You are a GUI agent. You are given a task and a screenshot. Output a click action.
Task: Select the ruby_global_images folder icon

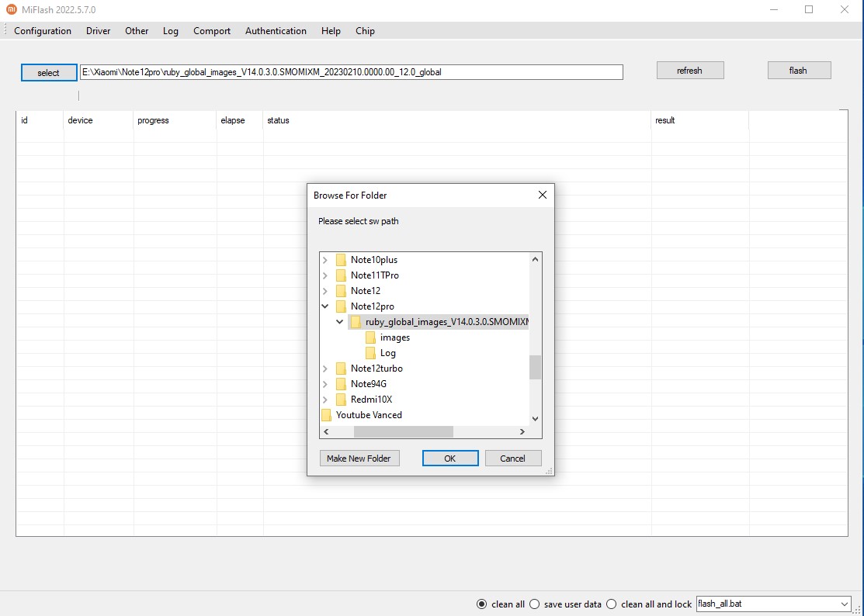[356, 322]
